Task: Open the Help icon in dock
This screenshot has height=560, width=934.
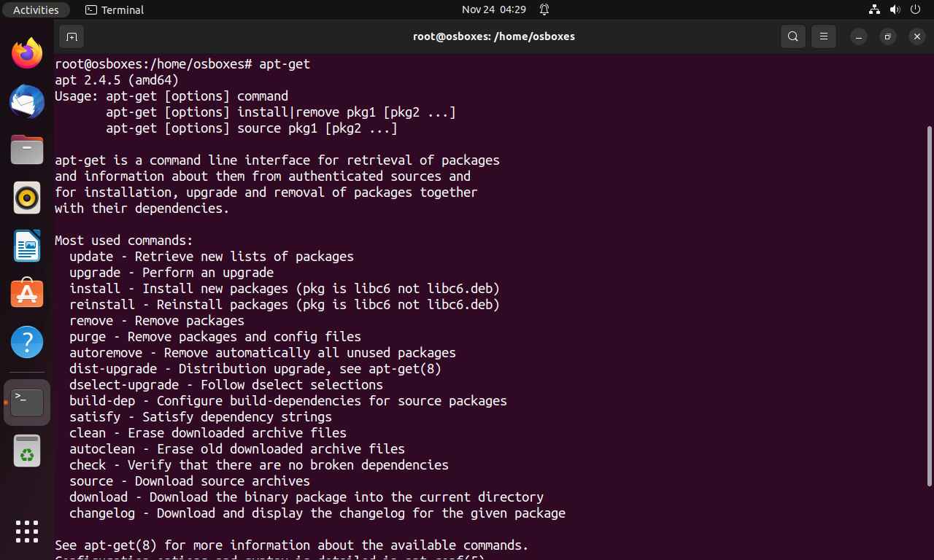Action: click(27, 341)
